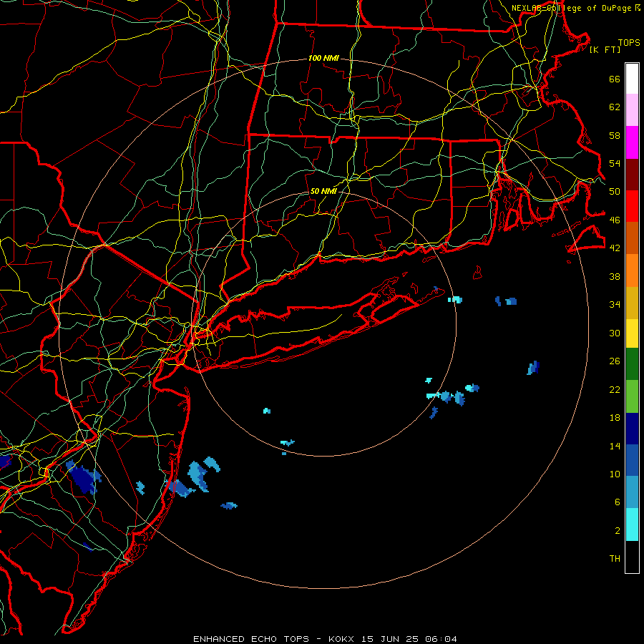Click the "50" legend value

pyautogui.click(x=615, y=192)
